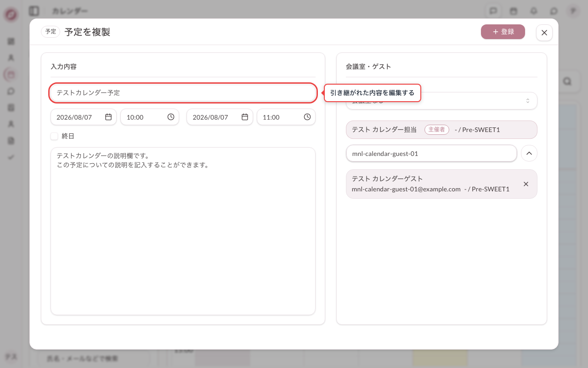Screen dimensions: 588x368
Task: Click the start time 10:00 field
Action: [x=150, y=117]
